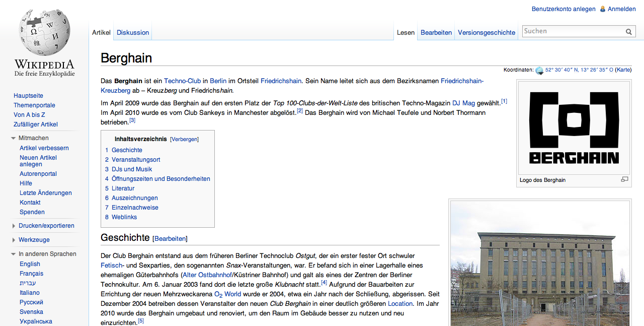Switch to the Français language version
The width and height of the screenshot is (644, 326).
pos(31,274)
